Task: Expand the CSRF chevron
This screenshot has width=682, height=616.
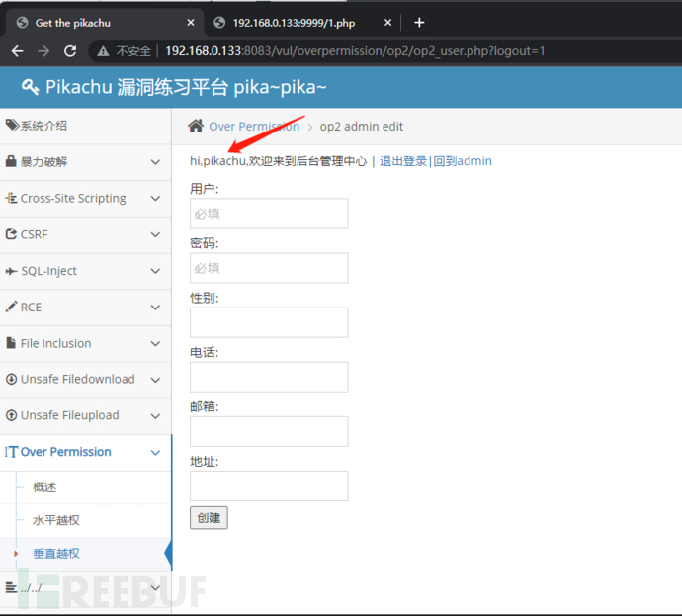Action: 155,235
